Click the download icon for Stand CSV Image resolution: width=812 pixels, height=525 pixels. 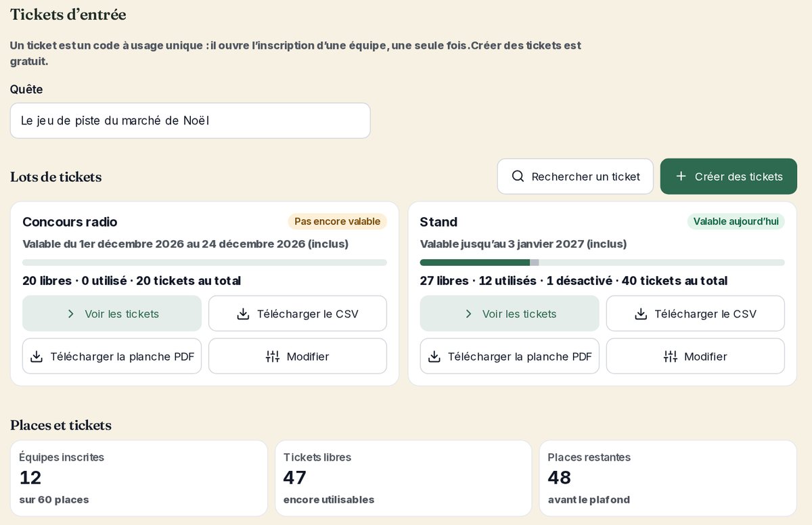[641, 314]
